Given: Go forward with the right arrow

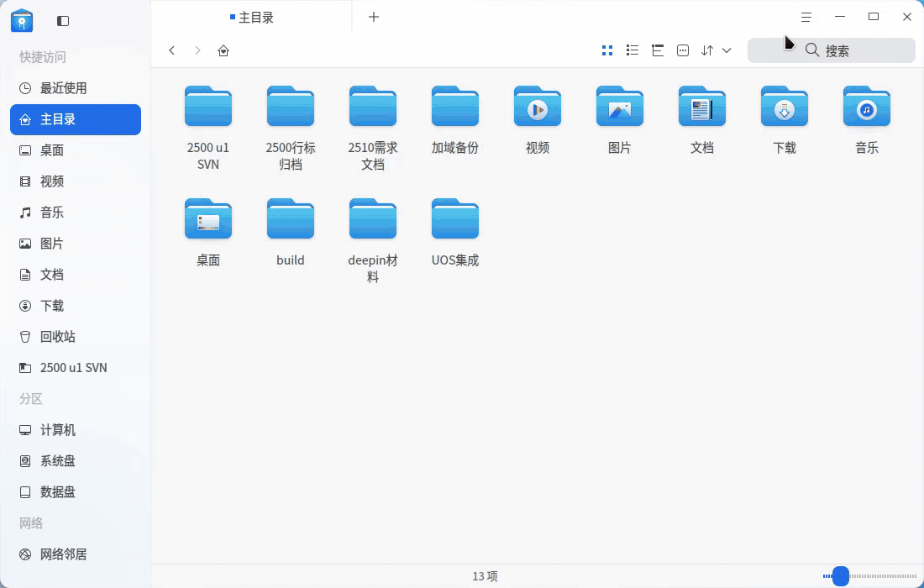Looking at the screenshot, I should (x=197, y=50).
